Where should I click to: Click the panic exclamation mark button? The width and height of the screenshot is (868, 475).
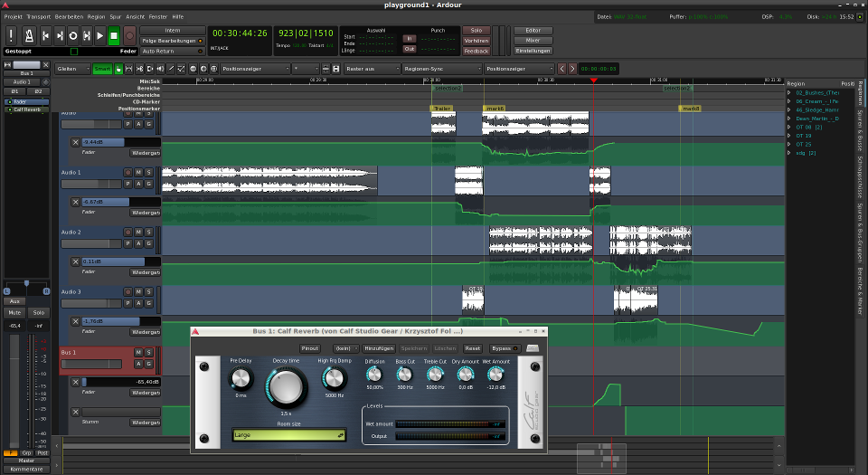[x=11, y=36]
